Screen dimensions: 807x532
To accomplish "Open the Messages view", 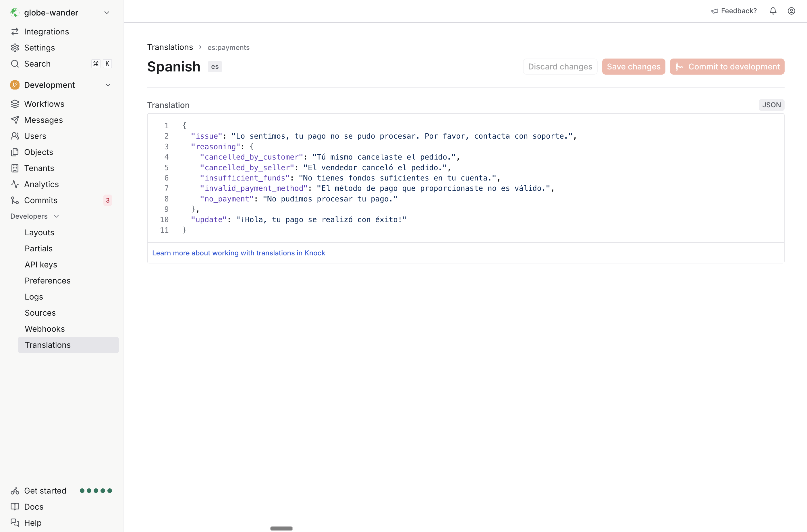I will pos(43,120).
